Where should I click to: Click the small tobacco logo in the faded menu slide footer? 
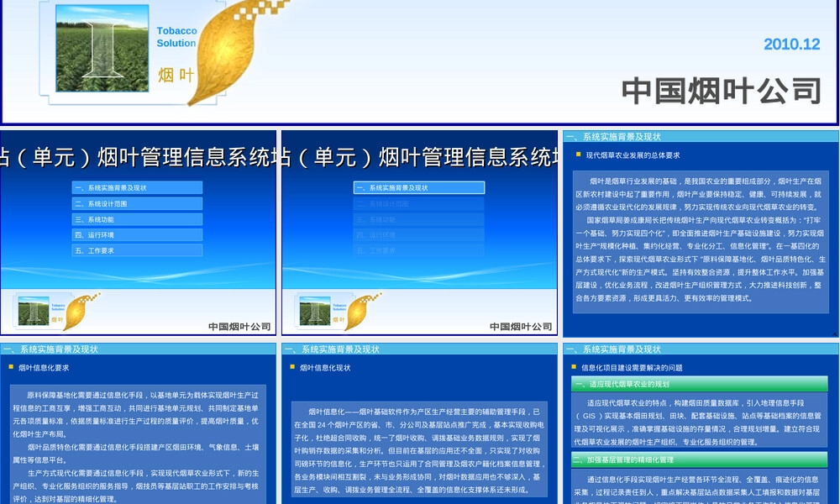pyautogui.click(x=338, y=311)
